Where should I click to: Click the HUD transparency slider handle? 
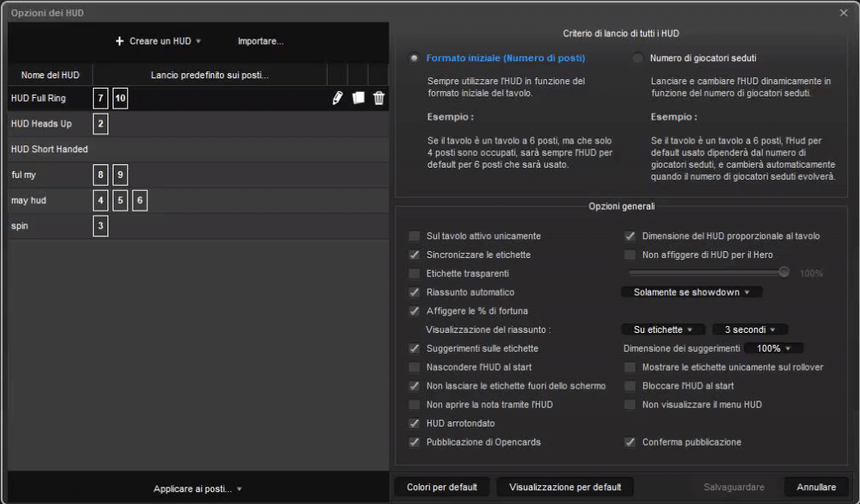pyautogui.click(x=783, y=272)
